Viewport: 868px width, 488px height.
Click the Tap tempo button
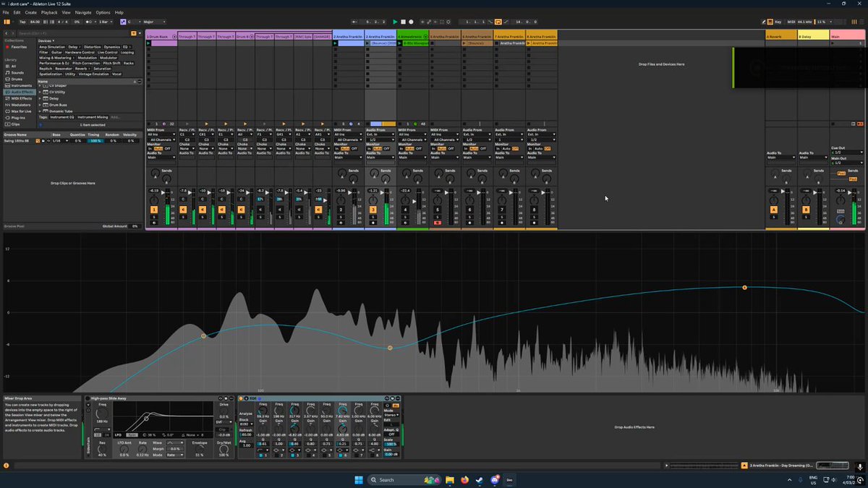[x=22, y=22]
